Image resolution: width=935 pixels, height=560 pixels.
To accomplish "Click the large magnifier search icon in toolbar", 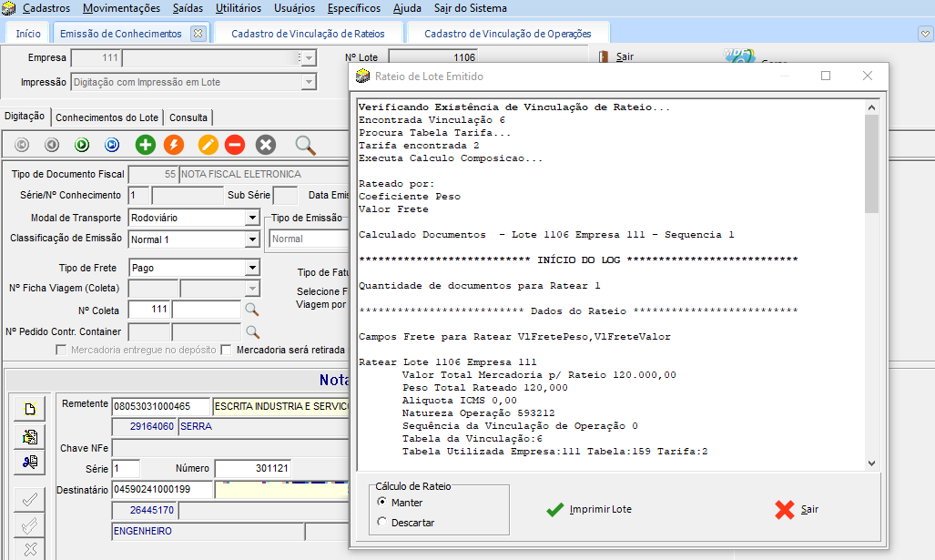I will pos(305,144).
